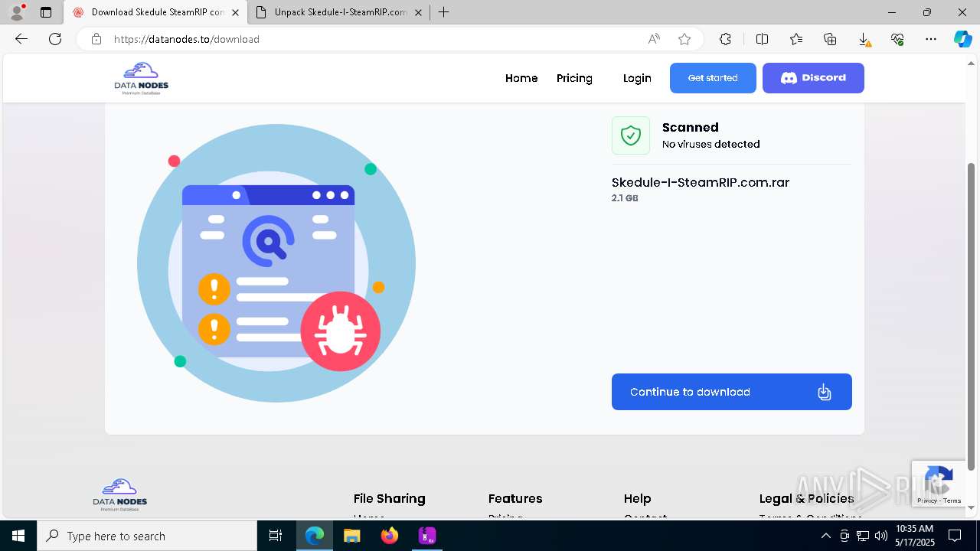
Task: Reload the page with the refresh icon
Action: (55, 39)
